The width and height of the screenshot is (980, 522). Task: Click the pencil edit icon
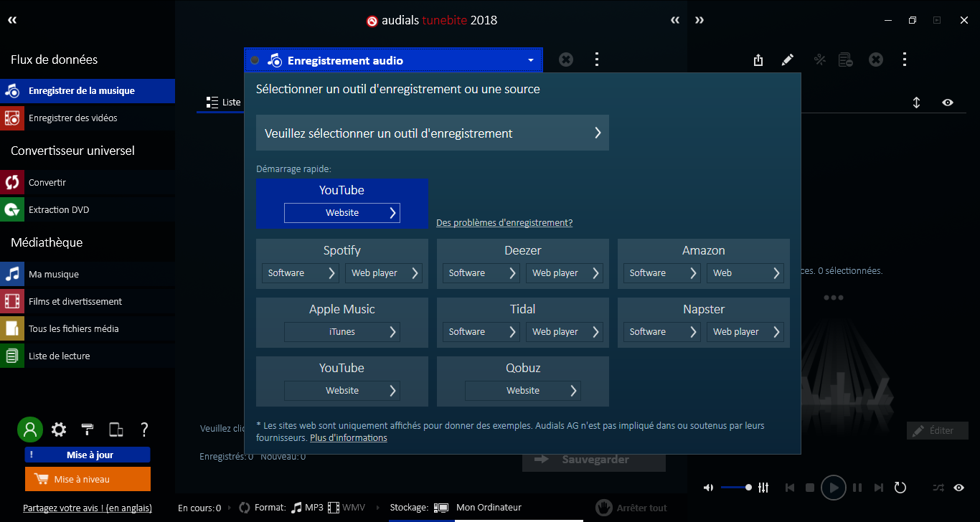[788, 60]
